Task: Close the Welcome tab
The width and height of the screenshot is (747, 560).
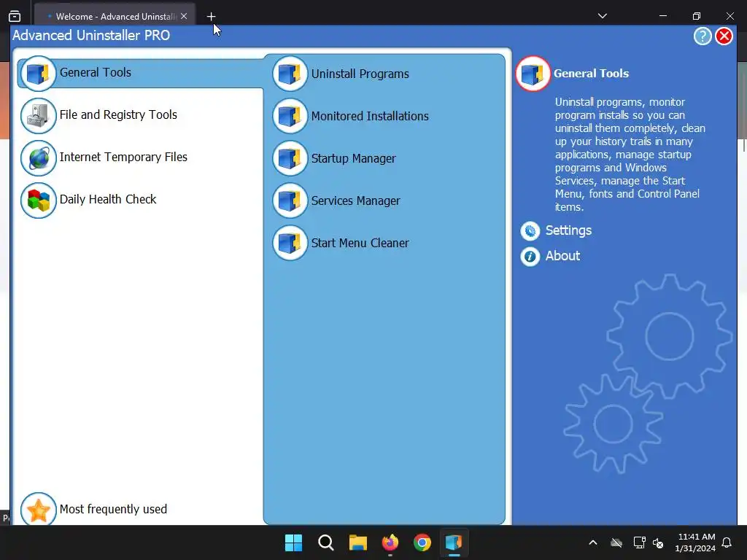Action: pos(184,16)
